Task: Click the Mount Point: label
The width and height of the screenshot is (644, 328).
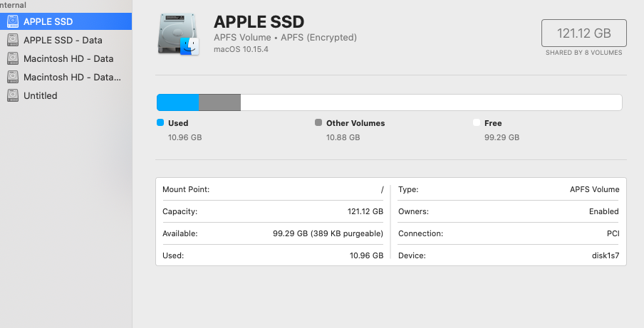Action: pyautogui.click(x=186, y=189)
